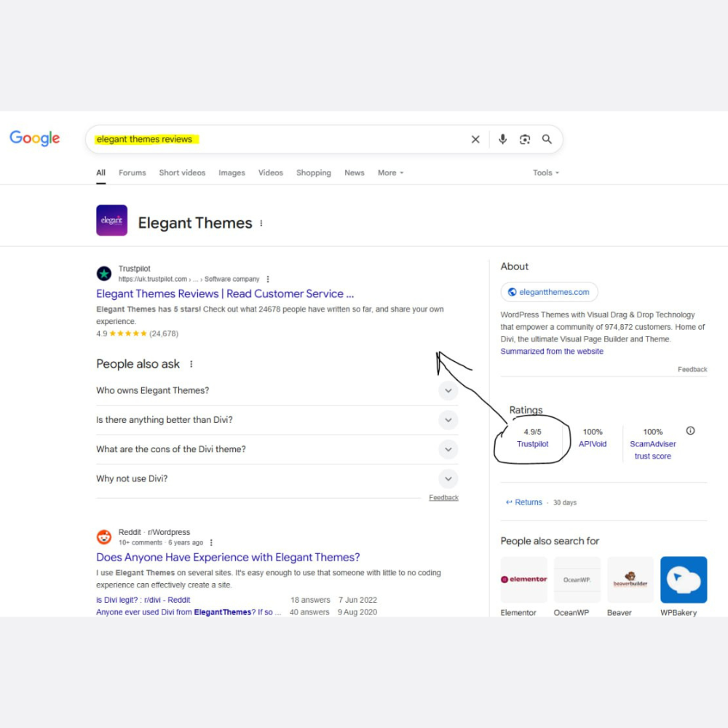Open the WPBakery thumbnail
This screenshot has width=728, height=728.
684,579
